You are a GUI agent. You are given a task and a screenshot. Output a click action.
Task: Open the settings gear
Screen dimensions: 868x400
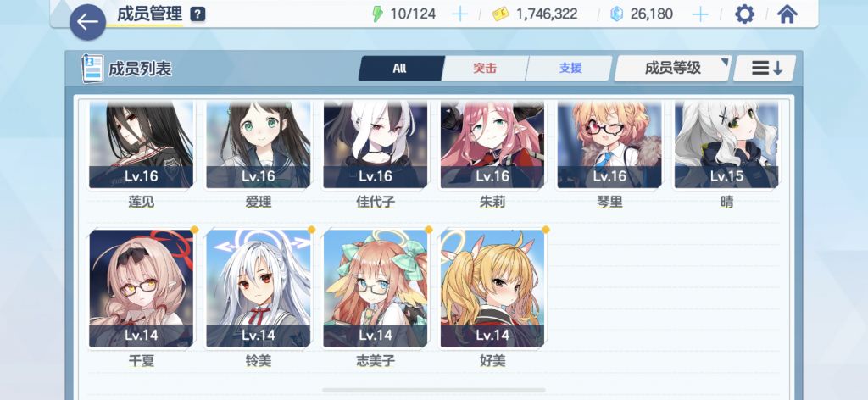click(744, 14)
